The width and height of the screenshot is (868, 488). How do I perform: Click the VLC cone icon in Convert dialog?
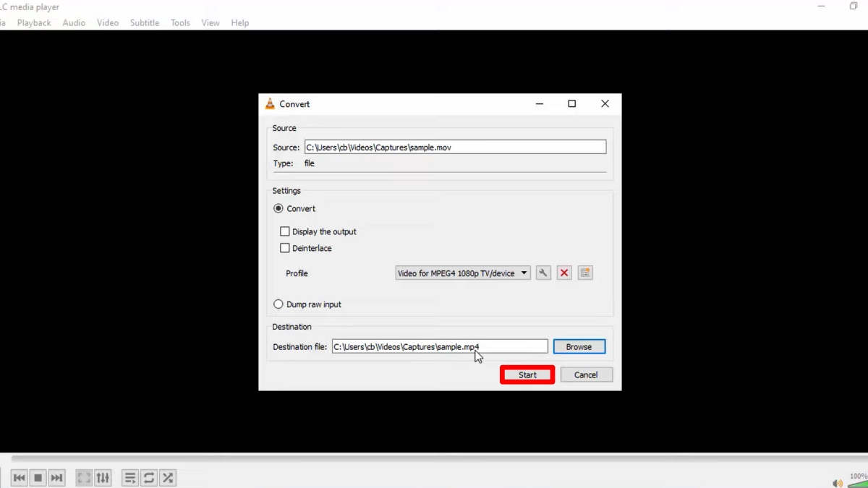click(x=270, y=104)
